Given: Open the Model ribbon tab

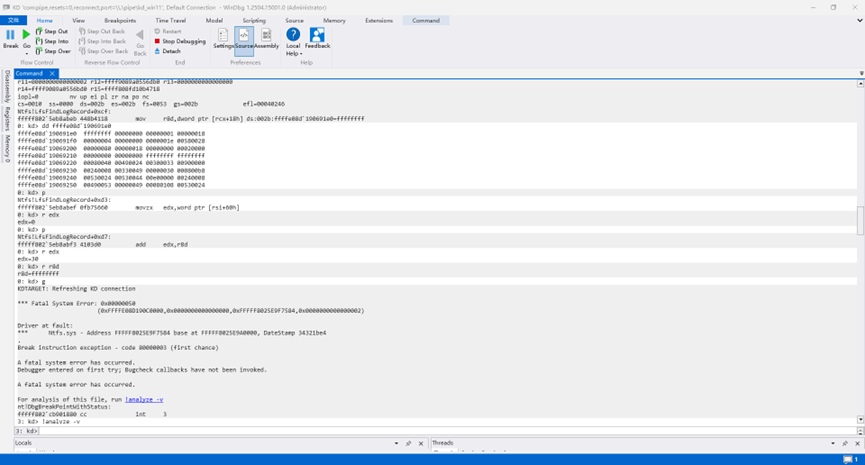Looking at the screenshot, I should coord(214,20).
